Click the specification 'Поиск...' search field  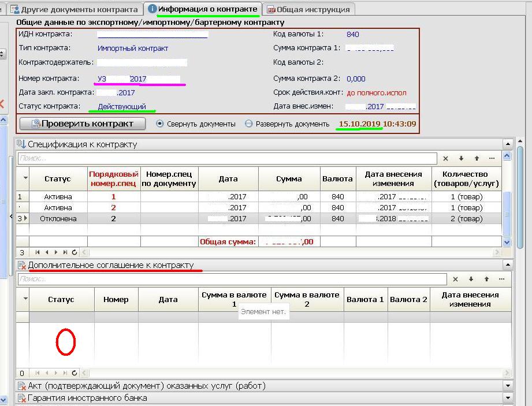(x=226, y=158)
